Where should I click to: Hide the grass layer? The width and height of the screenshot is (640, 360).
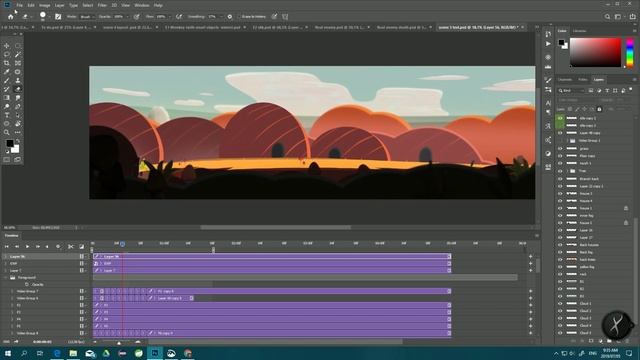560,148
